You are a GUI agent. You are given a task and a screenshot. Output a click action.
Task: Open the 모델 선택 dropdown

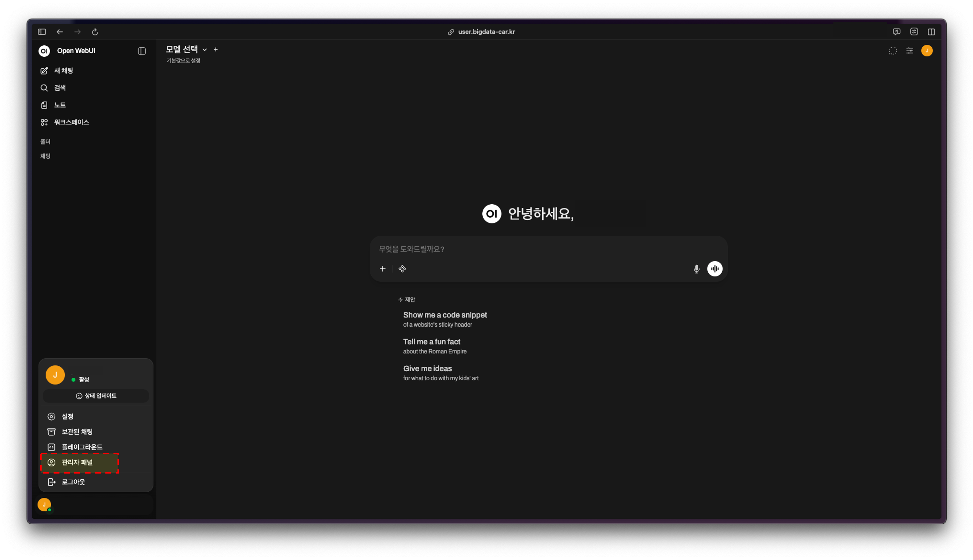pos(186,49)
